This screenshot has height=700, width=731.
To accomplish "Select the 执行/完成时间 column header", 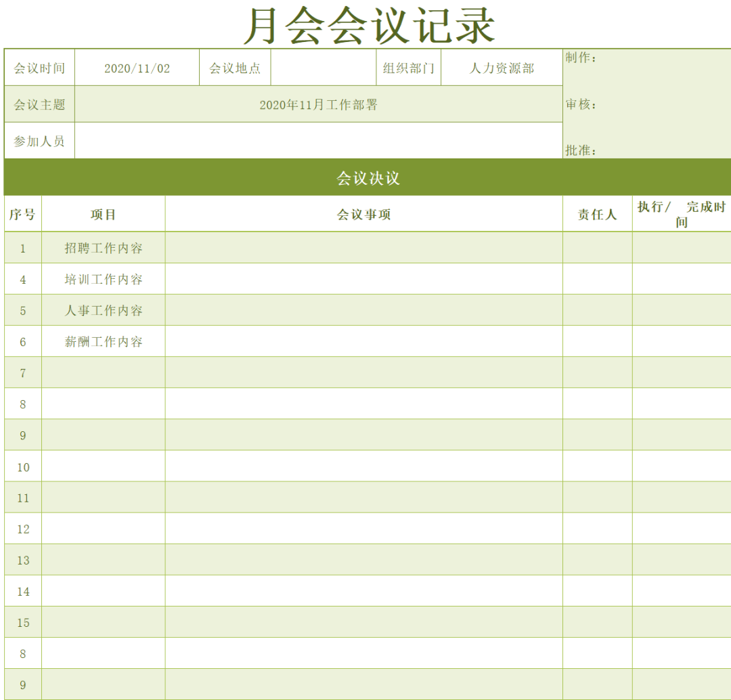I will 682,214.
